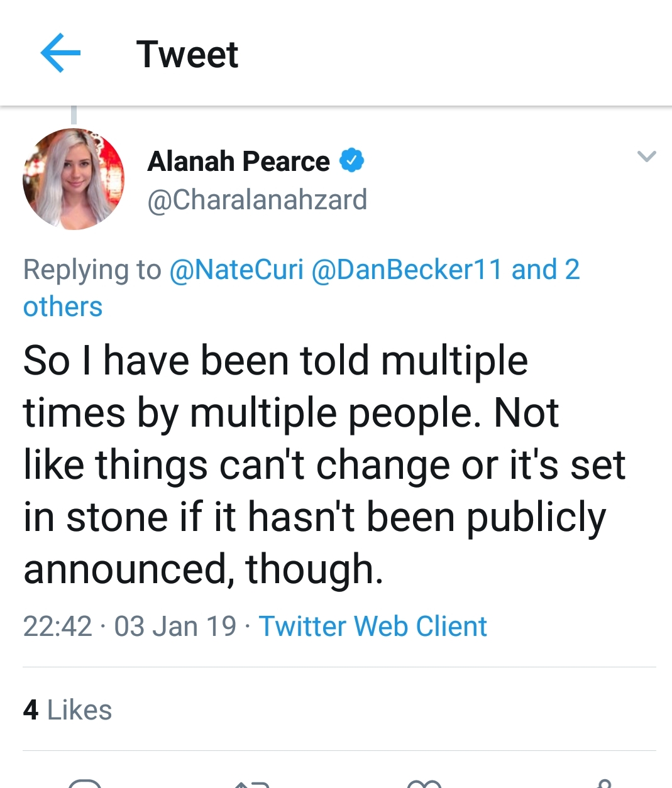Tap the blue back arrow

coord(60,53)
